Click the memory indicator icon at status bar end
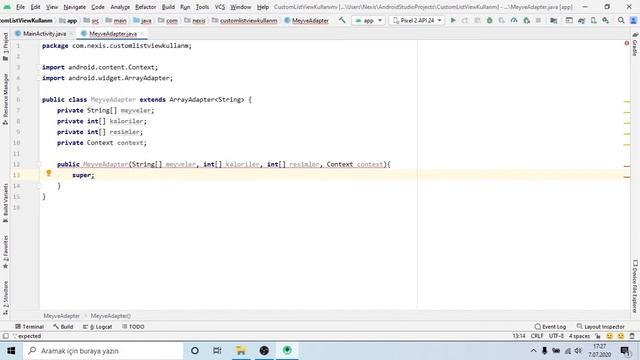 632,336
